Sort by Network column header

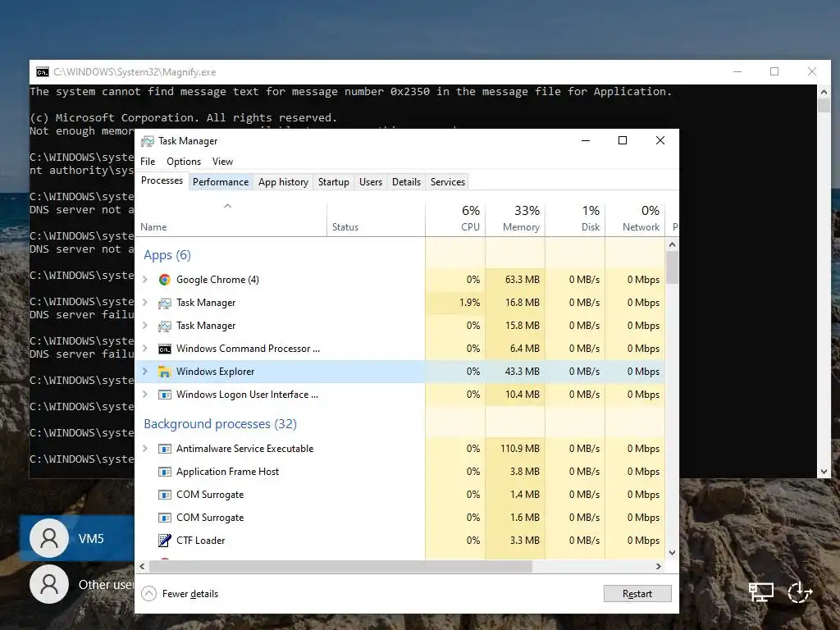636,218
